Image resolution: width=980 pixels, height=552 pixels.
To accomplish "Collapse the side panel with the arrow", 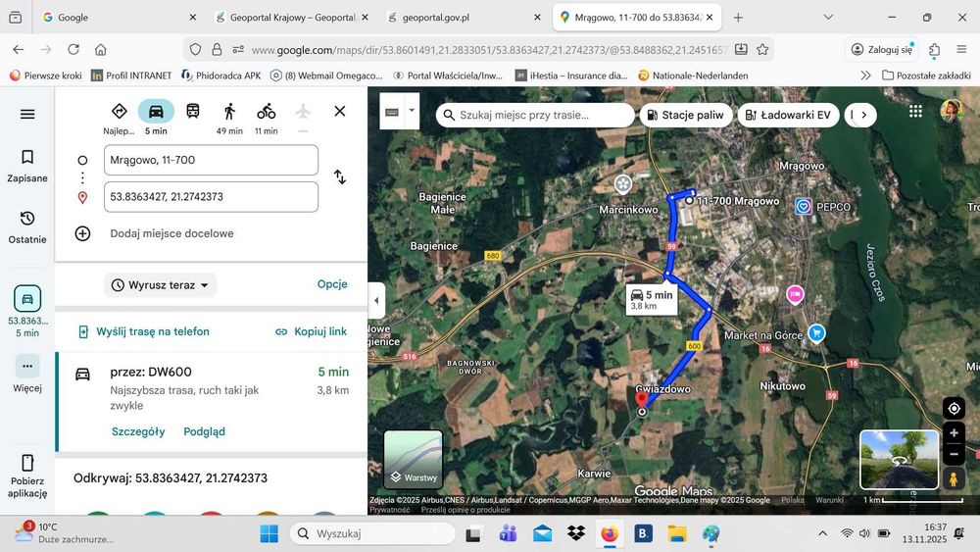I will point(376,301).
